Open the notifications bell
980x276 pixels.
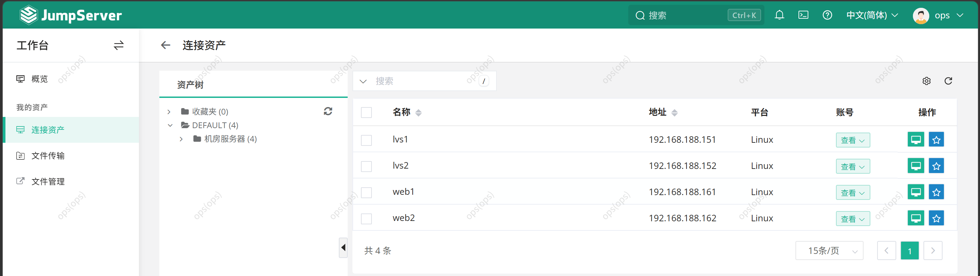tap(779, 15)
